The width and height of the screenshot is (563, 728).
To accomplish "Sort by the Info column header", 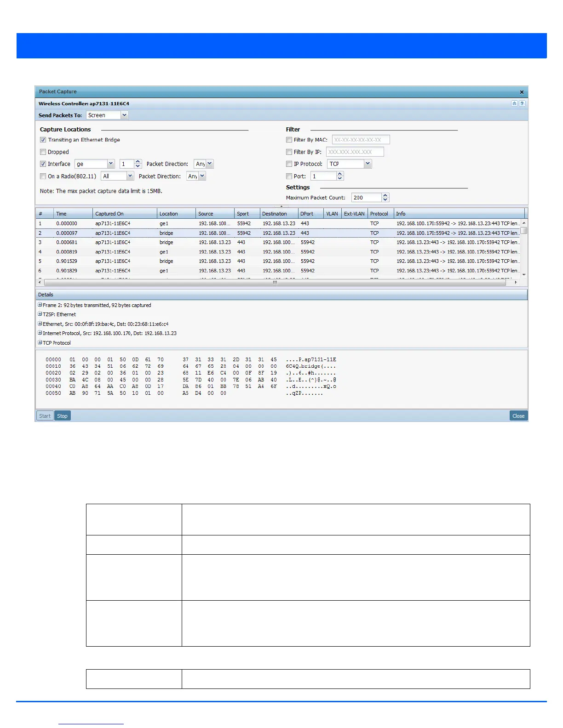I will (x=459, y=214).
